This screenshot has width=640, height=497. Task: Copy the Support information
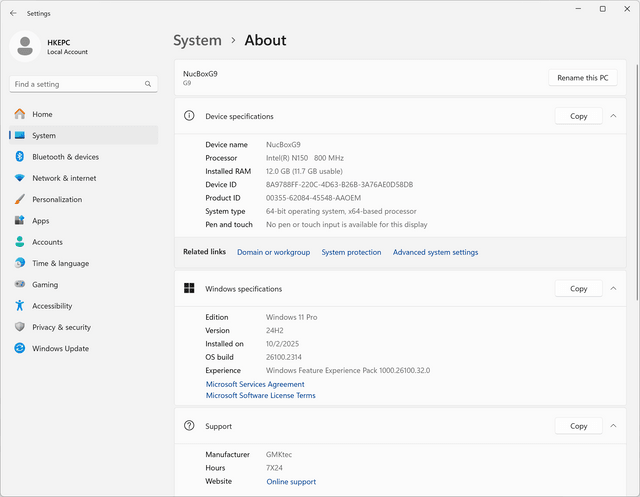[x=578, y=426]
